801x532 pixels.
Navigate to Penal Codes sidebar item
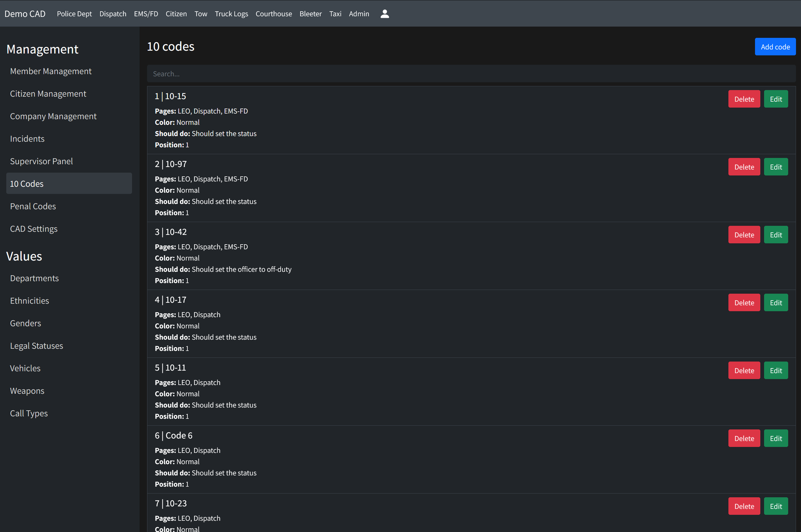point(33,206)
